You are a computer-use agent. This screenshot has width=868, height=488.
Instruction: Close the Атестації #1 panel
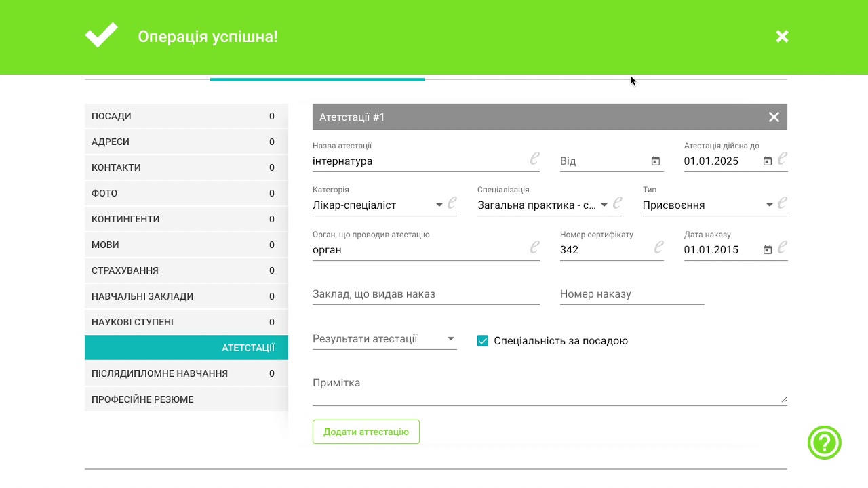(774, 117)
